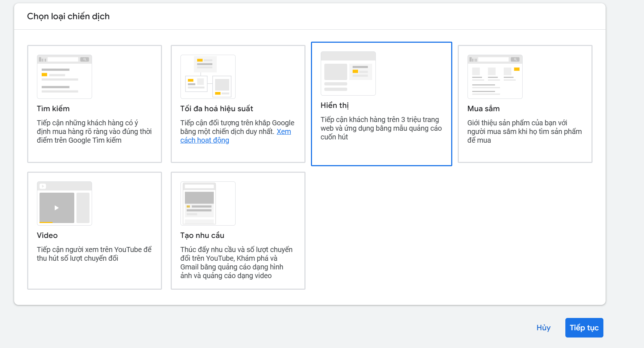Screen dimensions: 644x348
Task: Click the Tìm kiếm card description text
Action: point(94,131)
